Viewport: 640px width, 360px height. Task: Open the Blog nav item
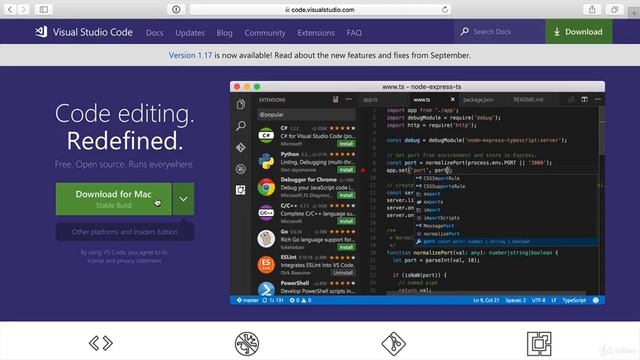pyautogui.click(x=224, y=33)
